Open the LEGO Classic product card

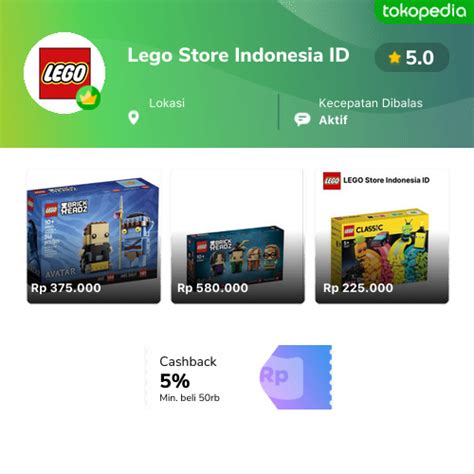[x=382, y=236]
